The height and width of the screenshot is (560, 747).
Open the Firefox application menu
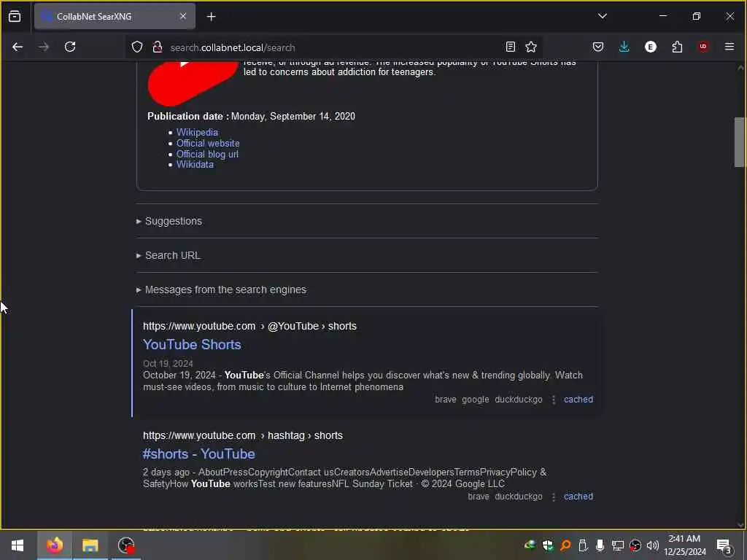(x=729, y=47)
